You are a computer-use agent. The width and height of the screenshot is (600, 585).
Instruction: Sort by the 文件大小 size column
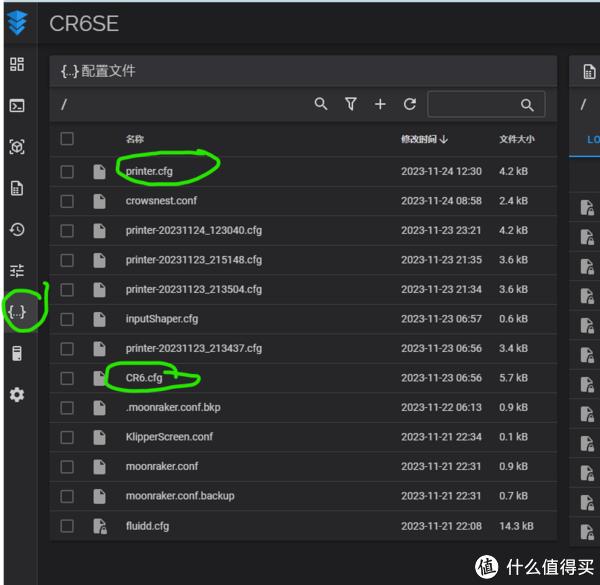(x=517, y=139)
